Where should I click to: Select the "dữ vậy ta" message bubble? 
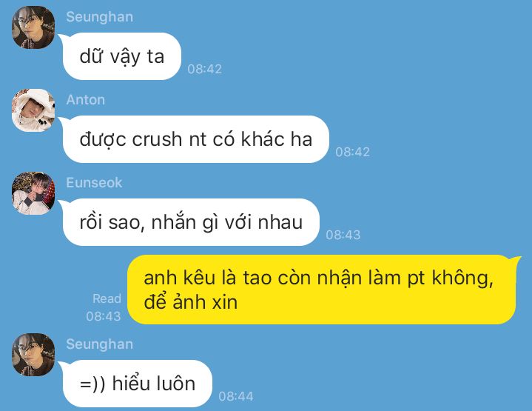(x=122, y=56)
